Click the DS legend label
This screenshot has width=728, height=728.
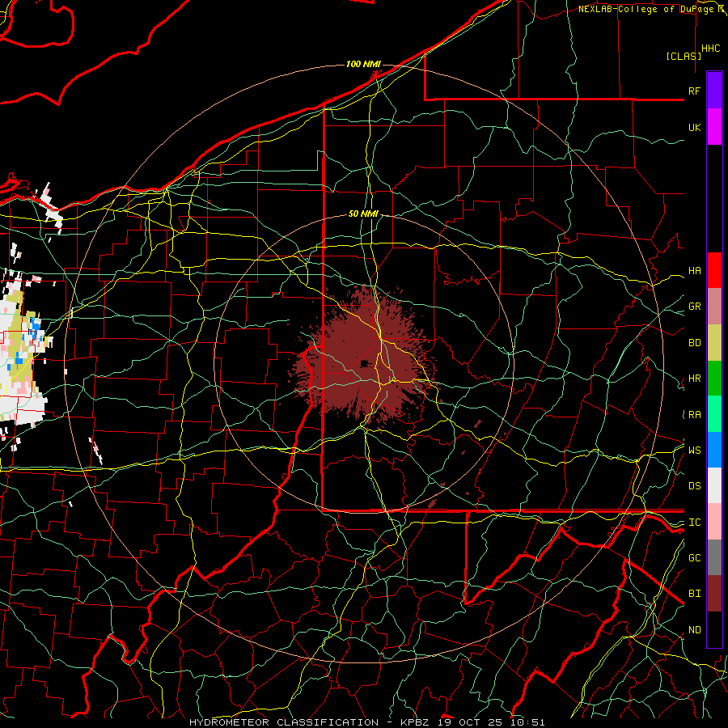point(694,486)
